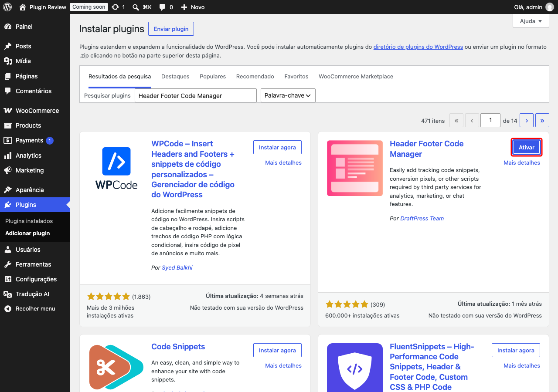Click the Tradução AI icon
The width and height of the screenshot is (558, 392).
click(8, 294)
